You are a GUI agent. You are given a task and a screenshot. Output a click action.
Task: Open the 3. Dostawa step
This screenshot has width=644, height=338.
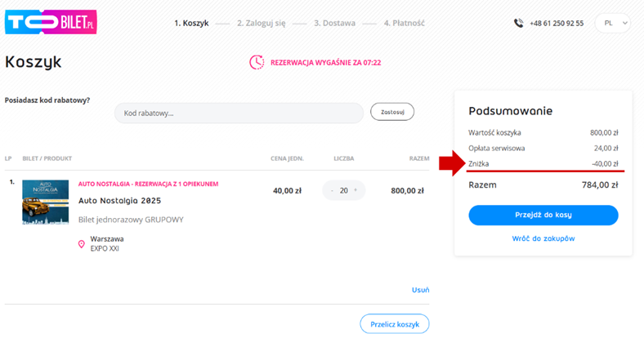(x=334, y=23)
